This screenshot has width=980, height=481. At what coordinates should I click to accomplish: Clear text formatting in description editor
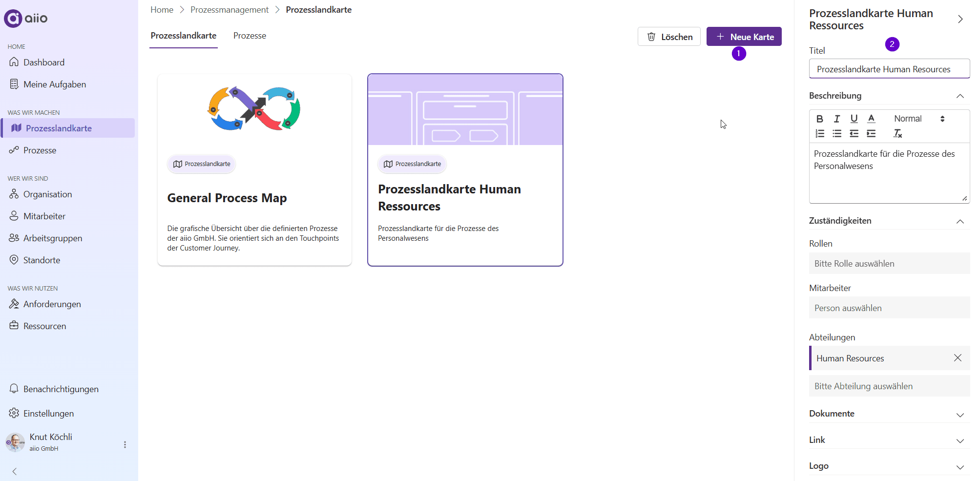point(897,133)
